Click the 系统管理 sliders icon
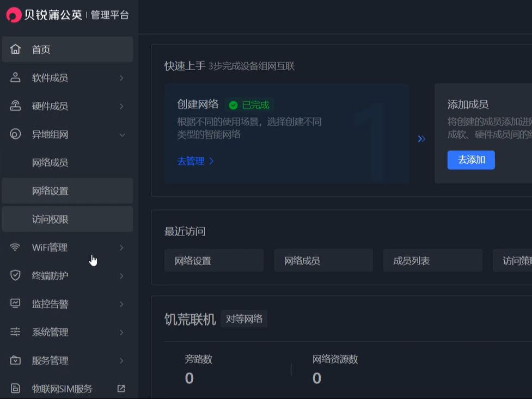 click(x=15, y=332)
